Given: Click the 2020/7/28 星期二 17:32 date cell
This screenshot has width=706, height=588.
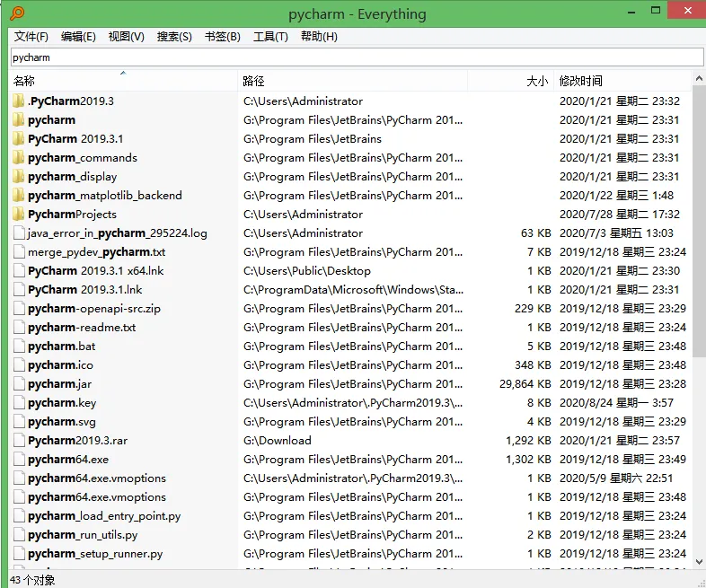Looking at the screenshot, I should 620,215.
